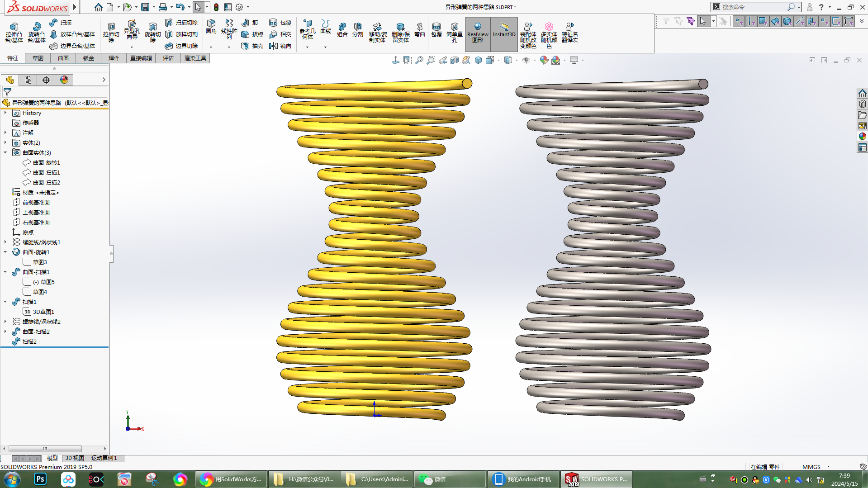868x488 pixels.
Task: Switch to the 钣金 sheet metal ribbon tab
Action: point(89,58)
